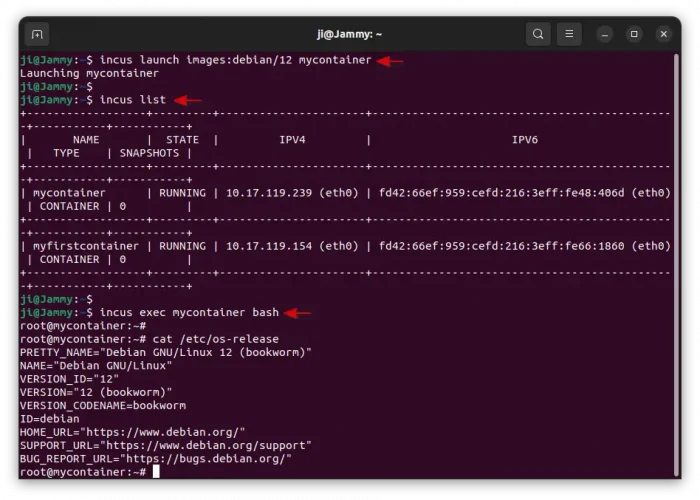Viewport: 700px width, 500px height.
Task: Click the search icon in title bar
Action: click(538, 34)
